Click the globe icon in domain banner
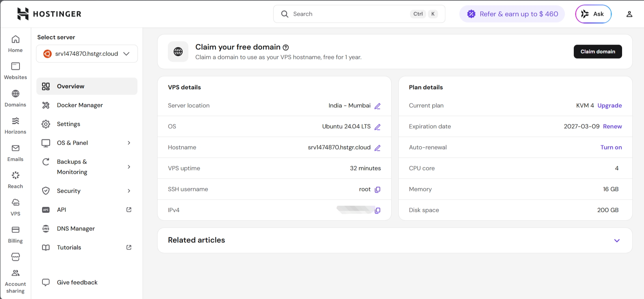644x299 pixels. pyautogui.click(x=178, y=51)
